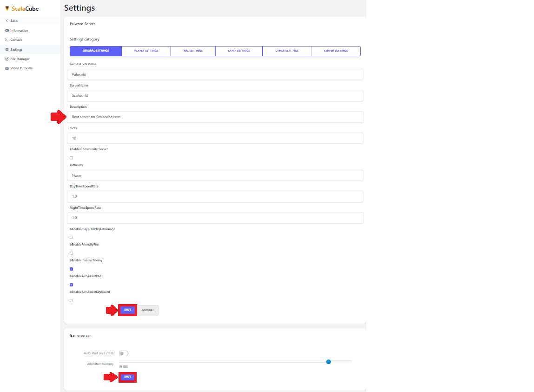This screenshot has width=534, height=392.
Task: Uncheck bEnableAimAssistPad checkbox
Action: coord(71,285)
